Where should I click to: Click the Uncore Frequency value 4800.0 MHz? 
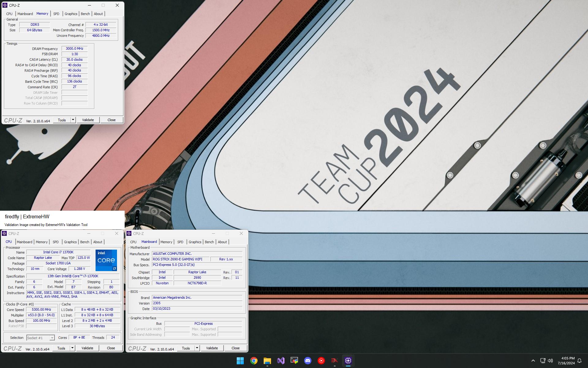coord(101,36)
